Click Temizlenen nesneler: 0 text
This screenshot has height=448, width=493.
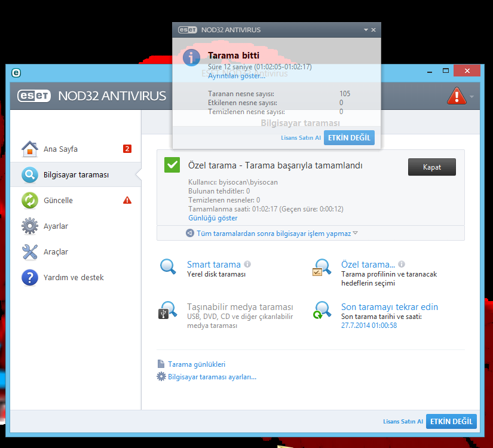[x=224, y=200]
